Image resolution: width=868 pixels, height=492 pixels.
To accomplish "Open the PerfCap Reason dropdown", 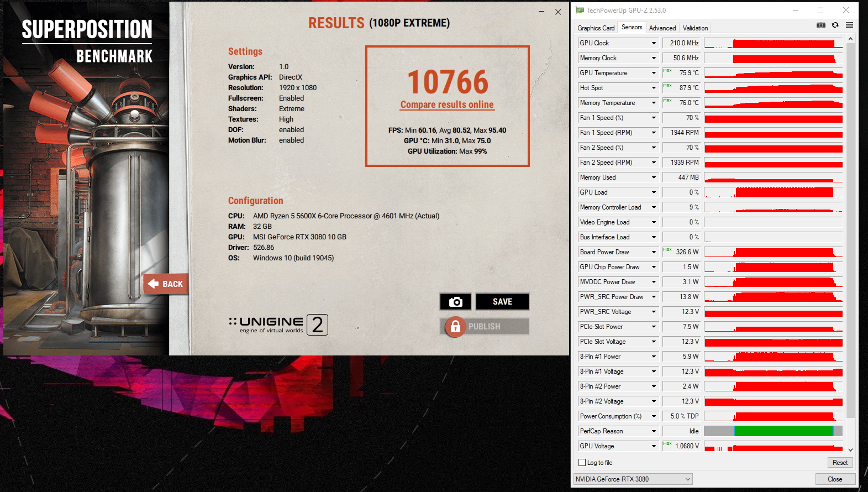I will [654, 431].
